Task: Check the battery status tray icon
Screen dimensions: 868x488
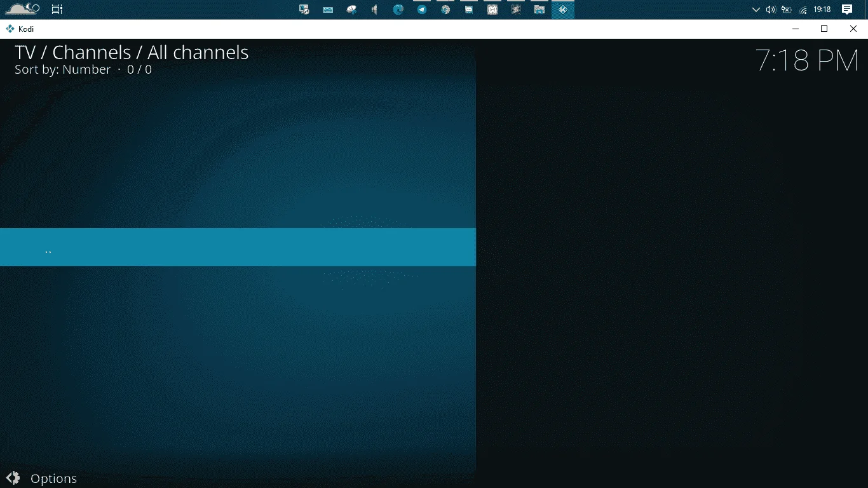Action: click(x=787, y=10)
